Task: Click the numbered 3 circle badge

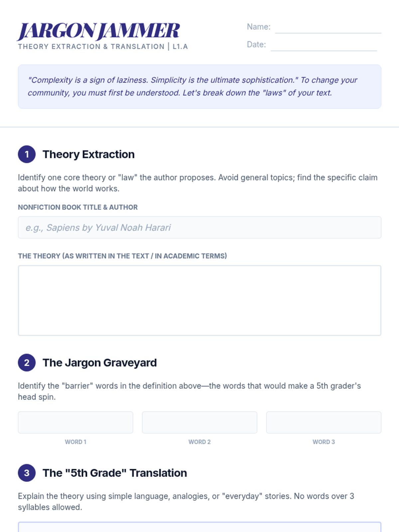Action: coord(27,473)
